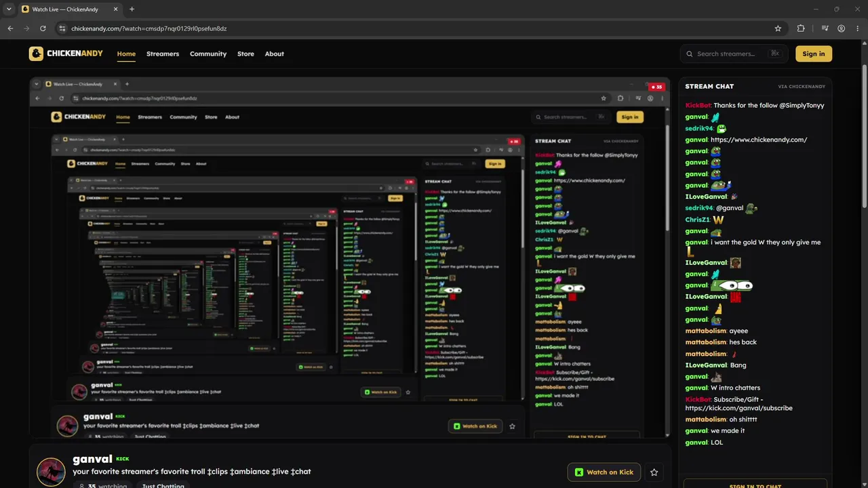The width and height of the screenshot is (868, 488).
Task: Click the live stream video player
Action: [x=349, y=258]
